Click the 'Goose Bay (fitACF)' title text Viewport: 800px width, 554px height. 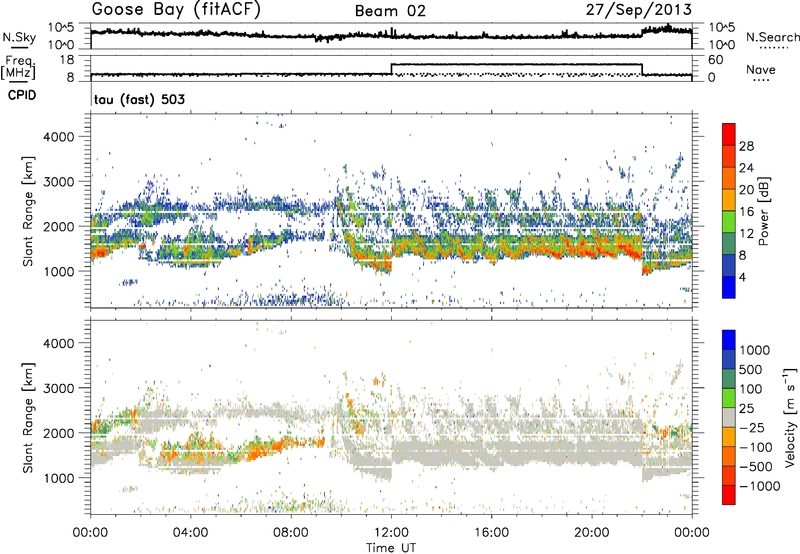(x=176, y=10)
